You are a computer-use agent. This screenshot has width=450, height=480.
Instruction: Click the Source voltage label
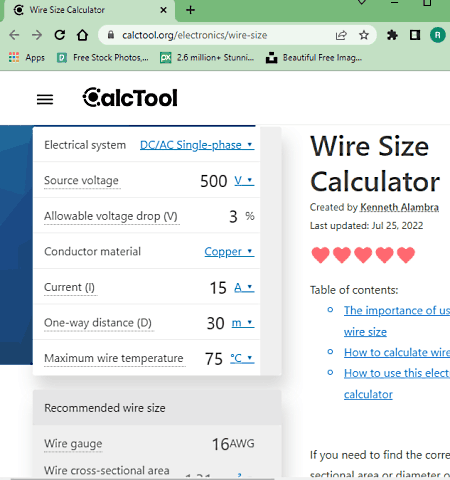pyautogui.click(x=81, y=180)
